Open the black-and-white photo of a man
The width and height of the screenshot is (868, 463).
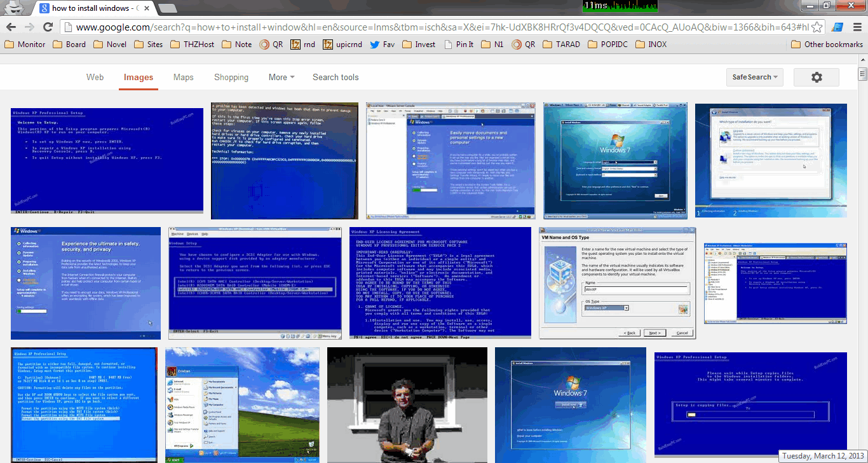(407, 405)
